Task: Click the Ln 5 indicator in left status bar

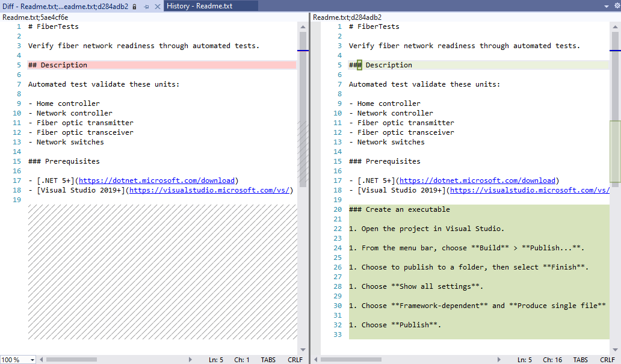Action: [x=216, y=359]
